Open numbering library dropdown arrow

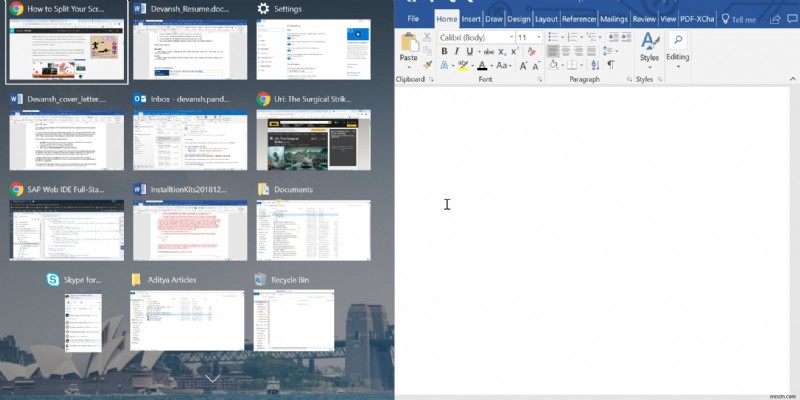(582, 37)
